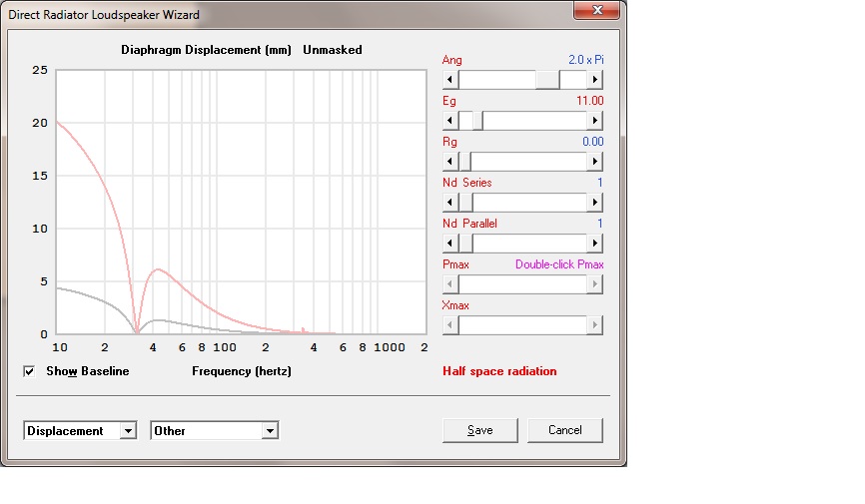Click the Pmax label

(455, 264)
